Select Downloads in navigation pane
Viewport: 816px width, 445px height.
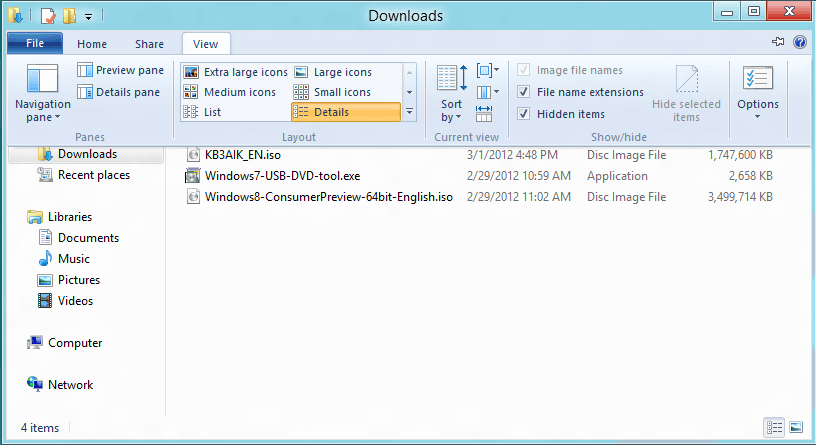coord(87,154)
